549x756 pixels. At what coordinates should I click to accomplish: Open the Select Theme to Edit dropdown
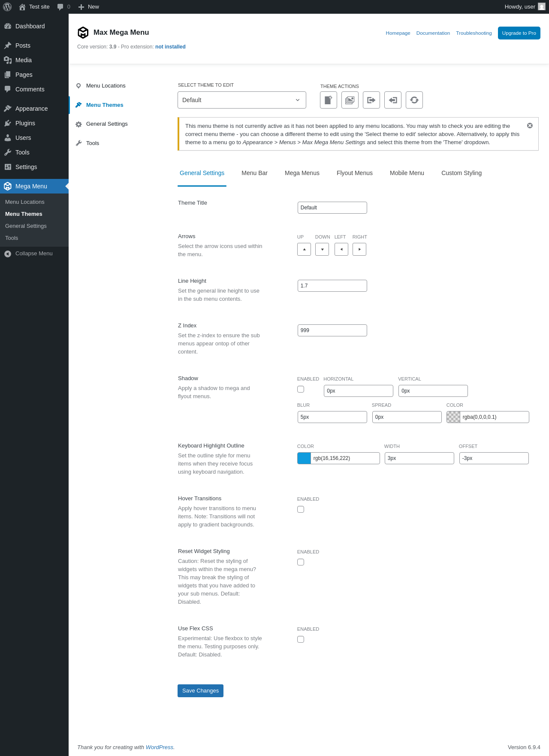click(x=242, y=100)
